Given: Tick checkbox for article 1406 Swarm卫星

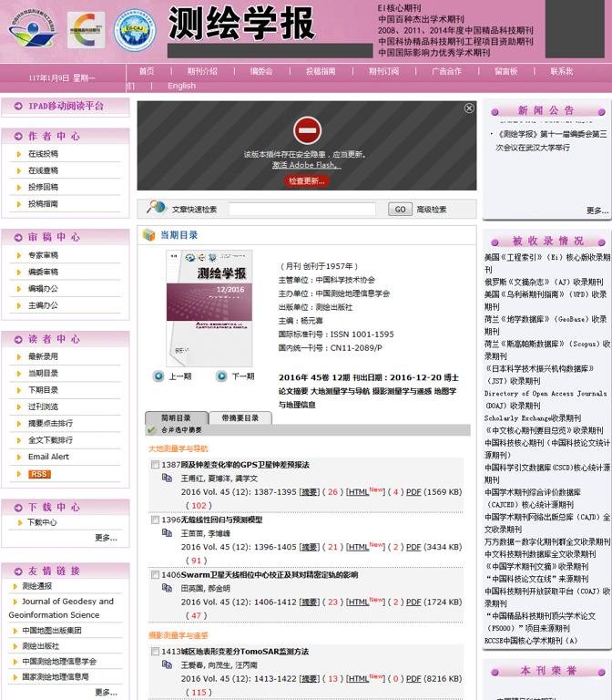Looking at the screenshot, I should (x=155, y=574).
